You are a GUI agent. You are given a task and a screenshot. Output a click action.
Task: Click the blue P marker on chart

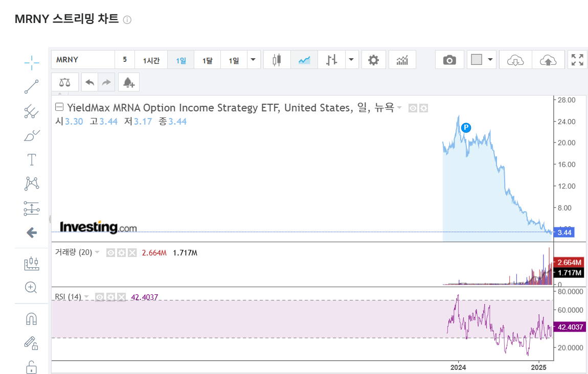[x=466, y=127]
